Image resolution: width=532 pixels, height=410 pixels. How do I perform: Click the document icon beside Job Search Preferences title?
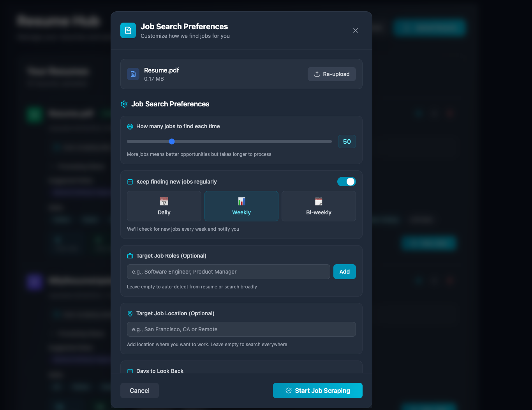(x=128, y=30)
